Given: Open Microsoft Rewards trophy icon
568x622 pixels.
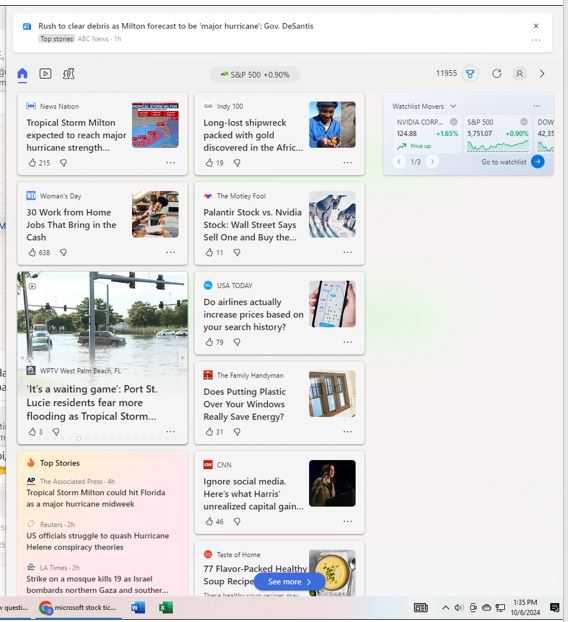Looking at the screenshot, I should point(470,74).
